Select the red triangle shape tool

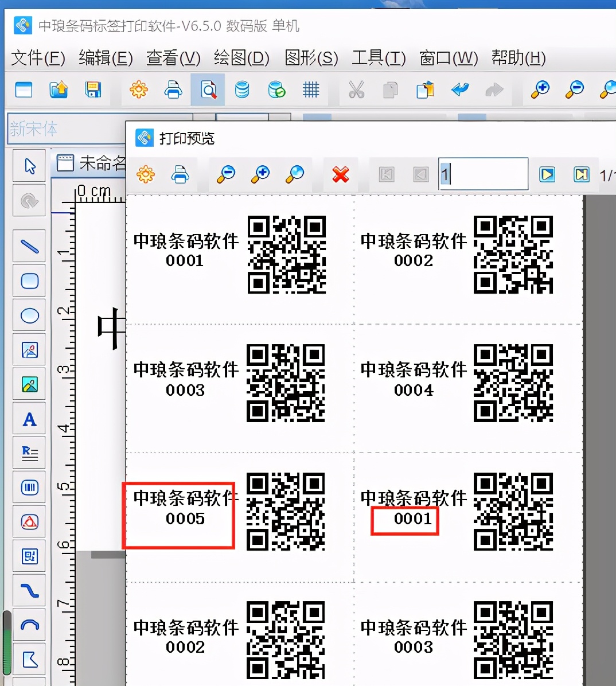click(x=29, y=521)
